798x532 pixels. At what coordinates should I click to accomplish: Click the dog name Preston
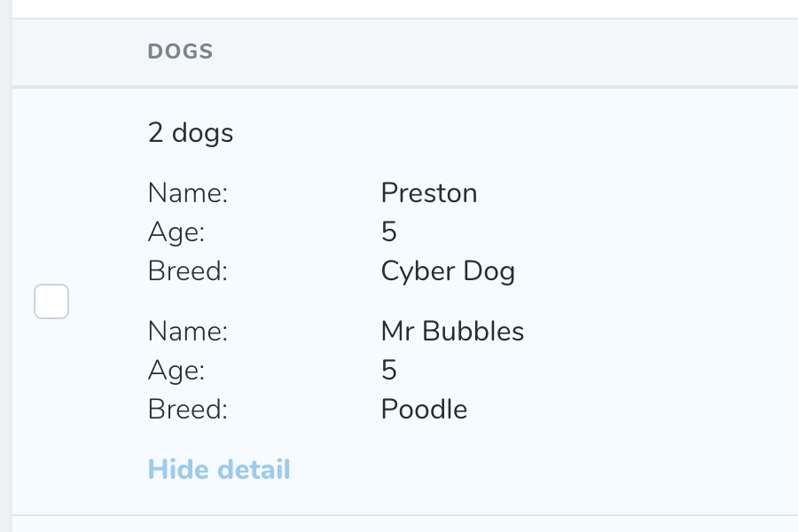point(429,193)
